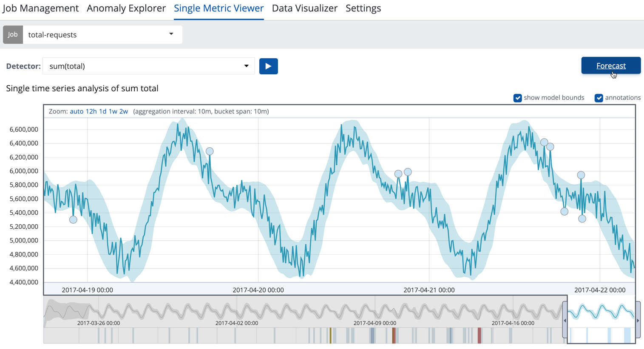
Task: Switch to the Job Management tab
Action: [x=40, y=8]
